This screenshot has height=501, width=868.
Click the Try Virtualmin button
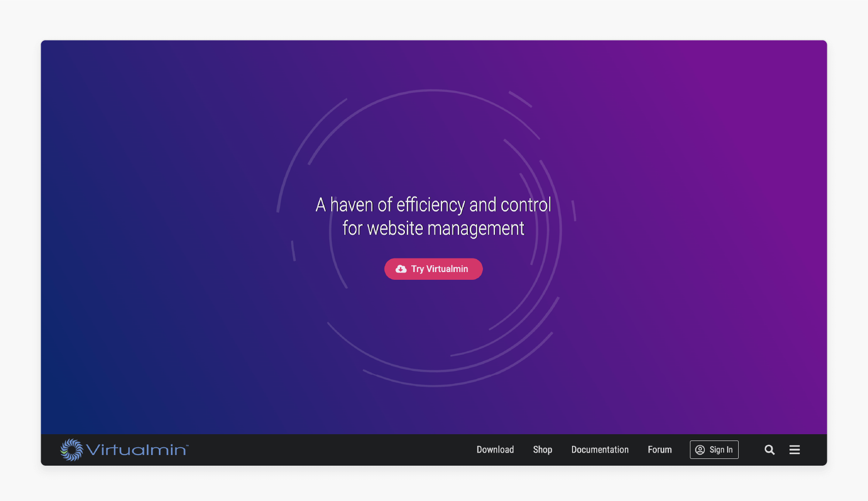point(434,269)
